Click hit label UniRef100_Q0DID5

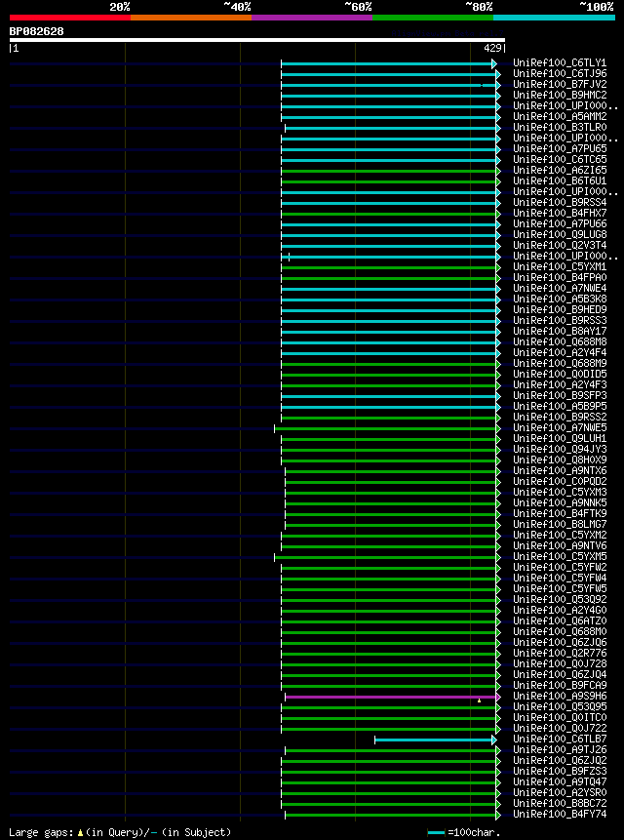click(560, 374)
